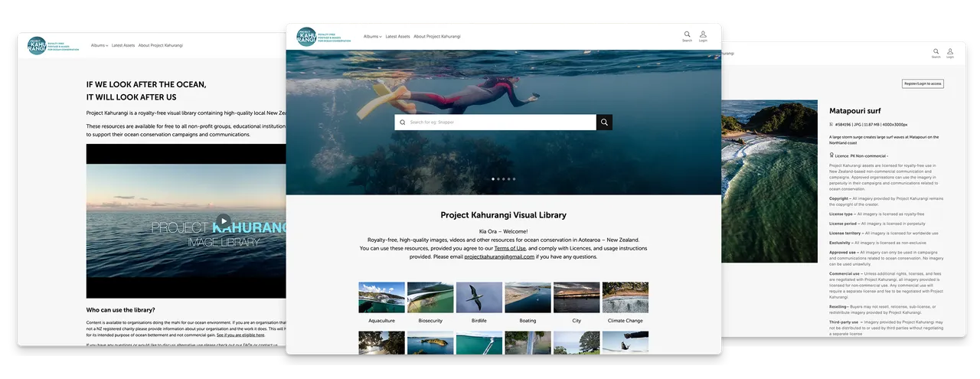Click Search icon in center window header
Screen dimensions: 980x379
[x=687, y=34]
